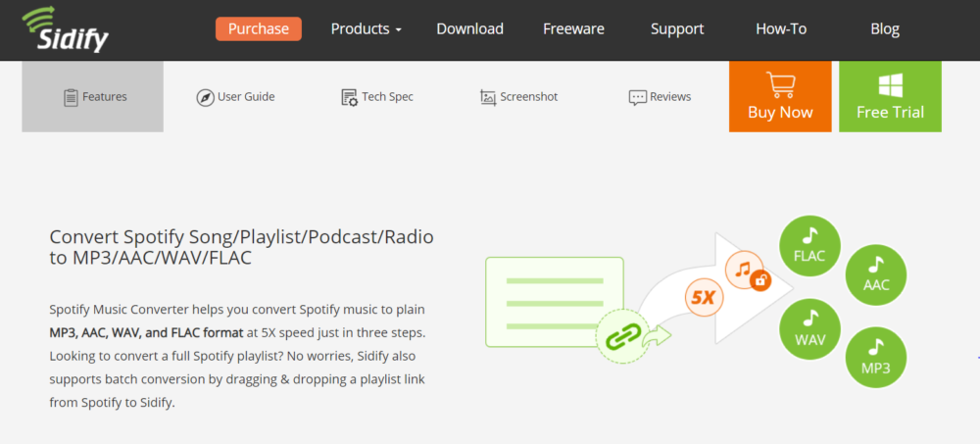980x444 pixels.
Task: Click the shopping cart icon
Action: [781, 85]
